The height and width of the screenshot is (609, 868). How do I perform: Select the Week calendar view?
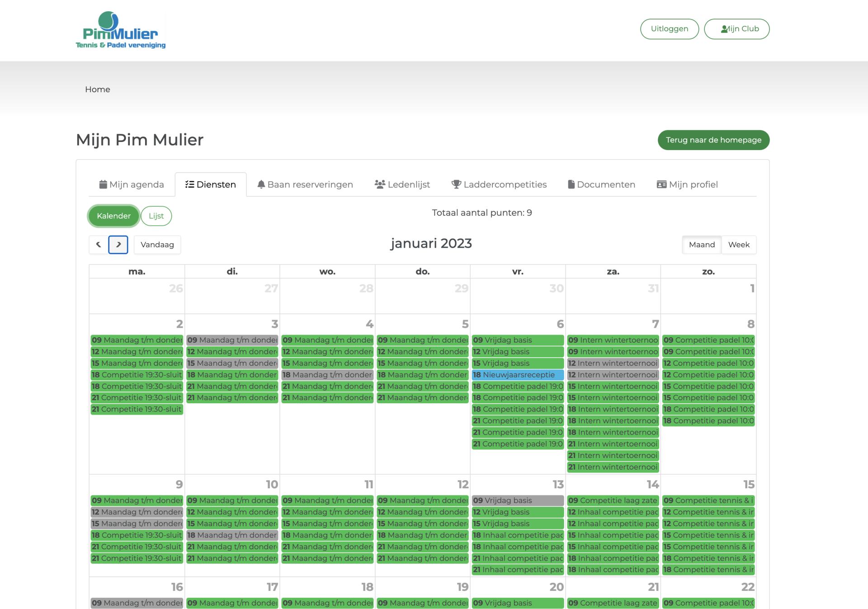coord(739,245)
